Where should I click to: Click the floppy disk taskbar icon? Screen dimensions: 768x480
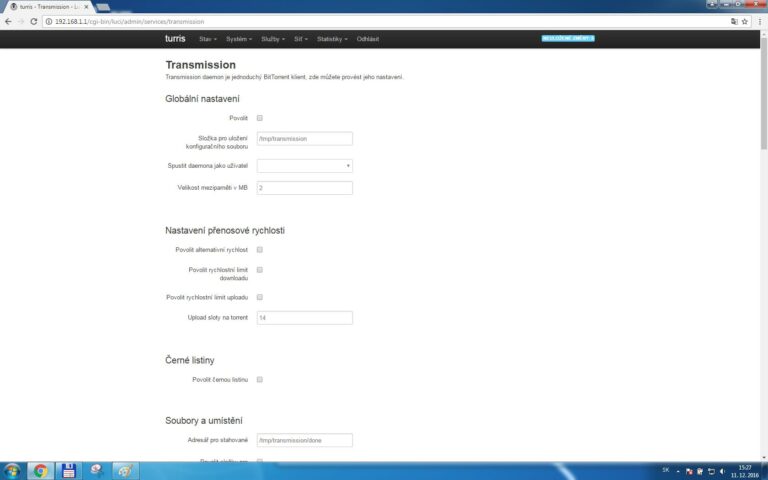click(x=69, y=471)
